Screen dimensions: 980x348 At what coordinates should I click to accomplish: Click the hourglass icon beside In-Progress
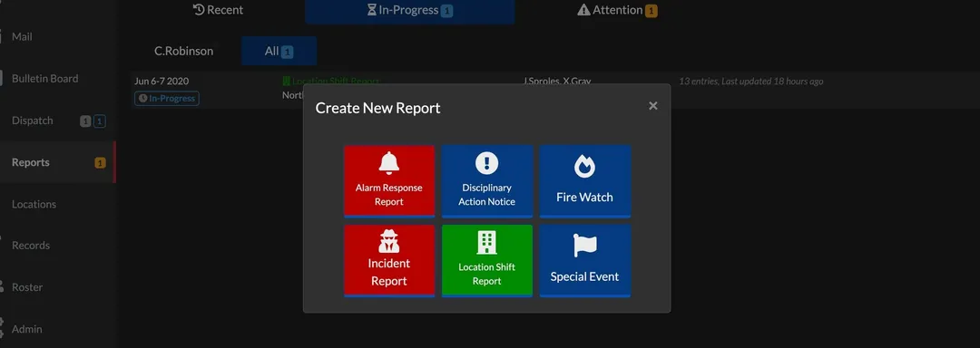(x=372, y=10)
